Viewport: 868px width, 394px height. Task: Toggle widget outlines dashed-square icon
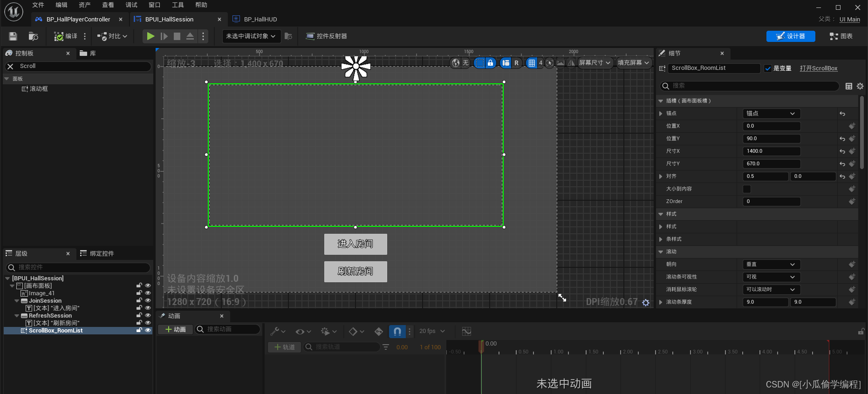tap(479, 63)
